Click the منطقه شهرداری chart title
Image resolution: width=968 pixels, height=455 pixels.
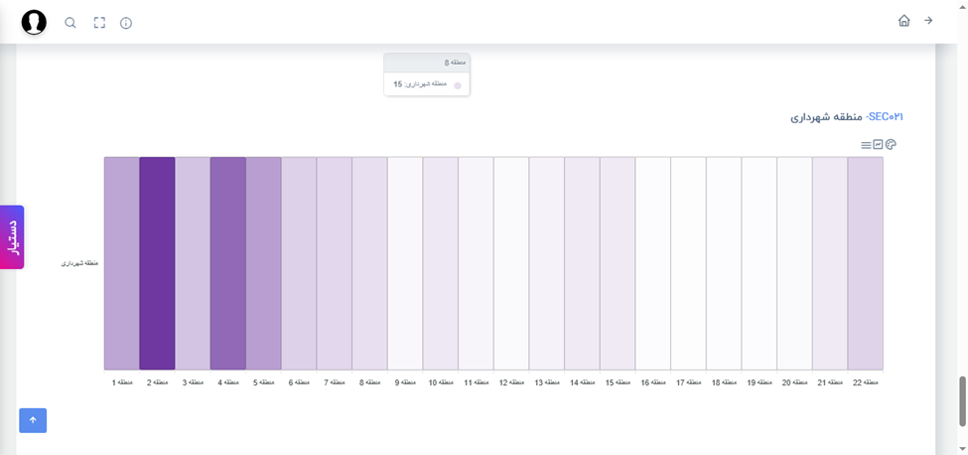[x=827, y=117]
